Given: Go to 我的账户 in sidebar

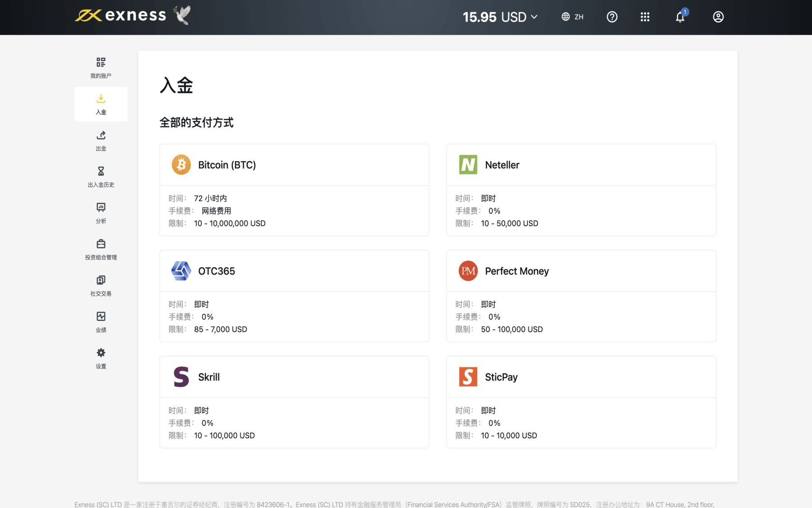Looking at the screenshot, I should [x=101, y=68].
